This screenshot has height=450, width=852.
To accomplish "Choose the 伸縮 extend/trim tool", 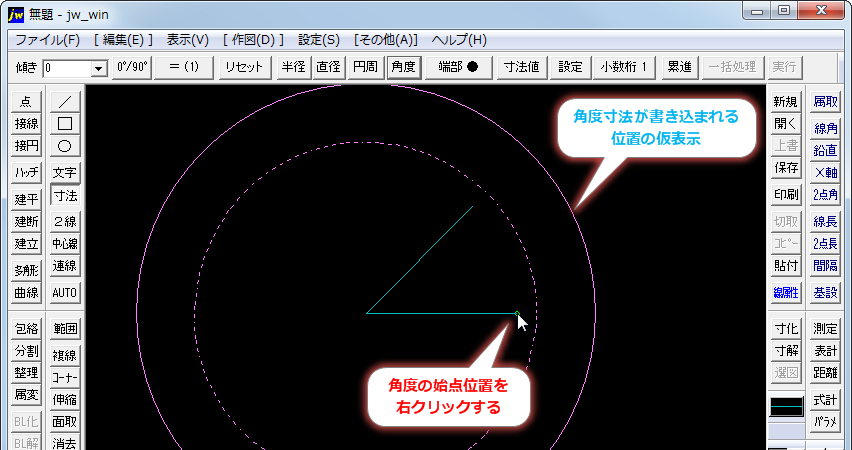I will point(65,400).
